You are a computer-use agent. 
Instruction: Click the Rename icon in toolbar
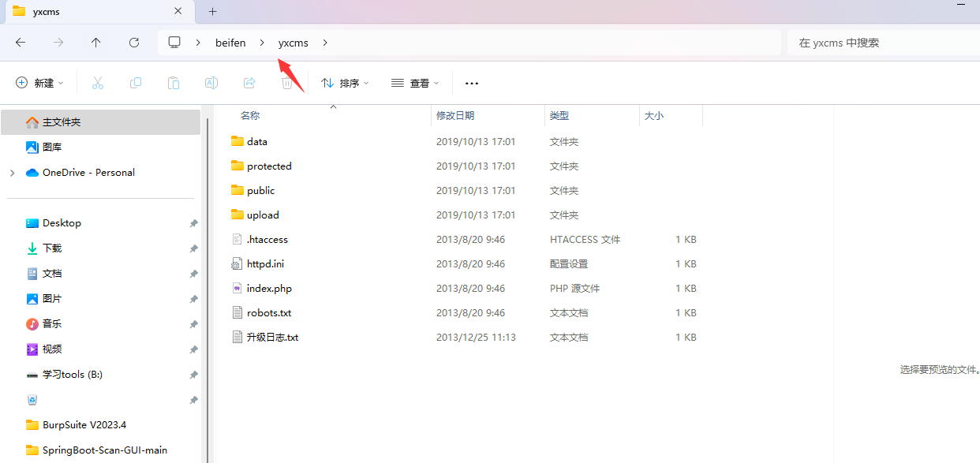click(211, 83)
